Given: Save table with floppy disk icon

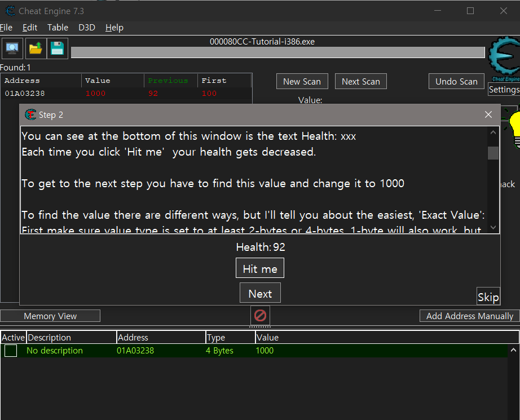Looking at the screenshot, I should pos(58,48).
